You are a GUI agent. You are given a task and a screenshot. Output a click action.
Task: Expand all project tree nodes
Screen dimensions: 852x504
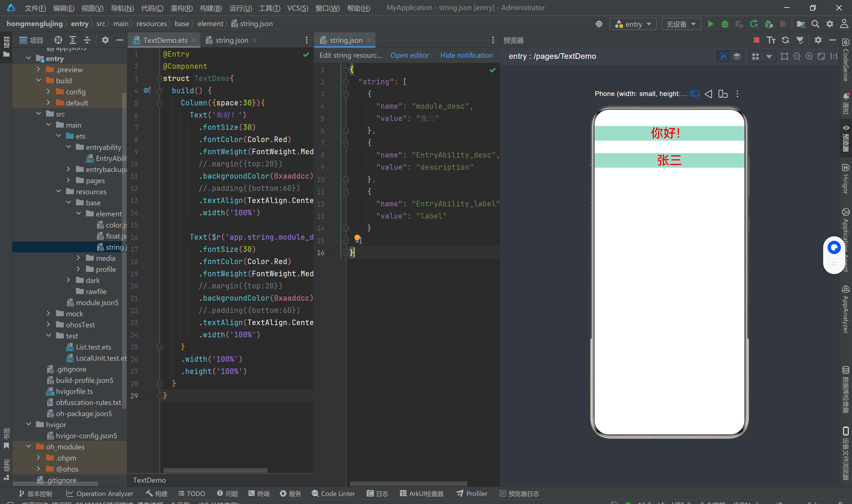pos(73,40)
